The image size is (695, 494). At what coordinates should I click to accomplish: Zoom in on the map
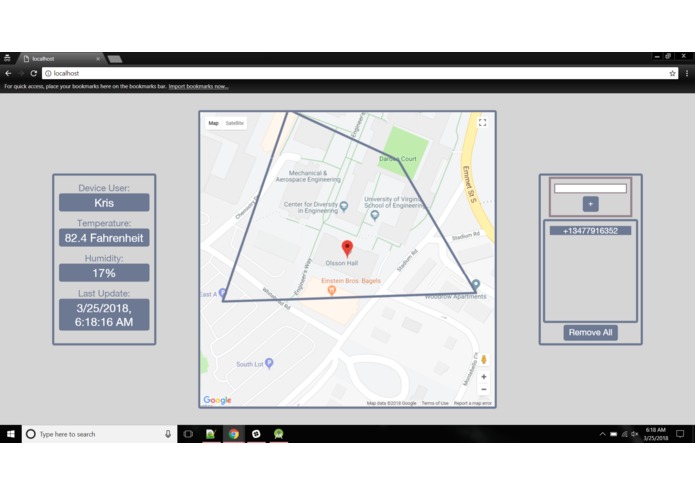(484, 377)
